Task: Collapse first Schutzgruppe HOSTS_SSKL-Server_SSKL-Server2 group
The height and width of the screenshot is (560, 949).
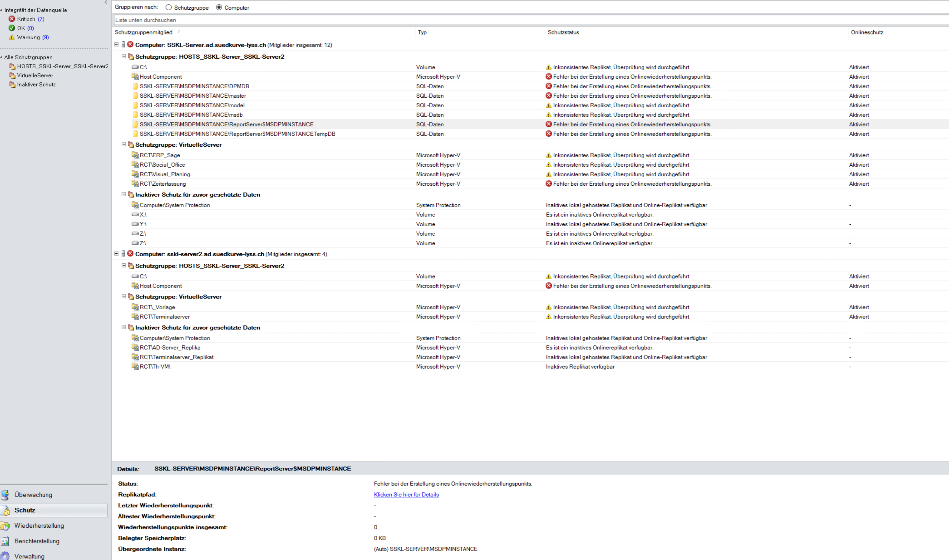Action: pos(123,56)
